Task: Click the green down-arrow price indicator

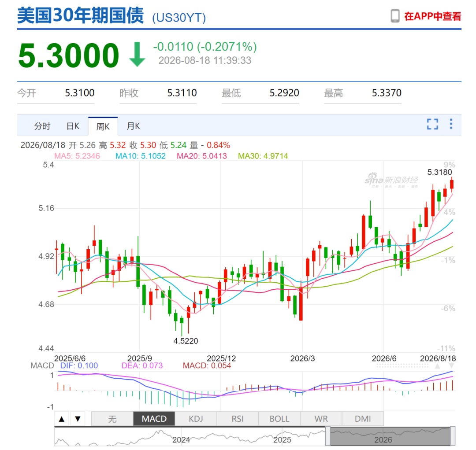Action: click(x=137, y=55)
